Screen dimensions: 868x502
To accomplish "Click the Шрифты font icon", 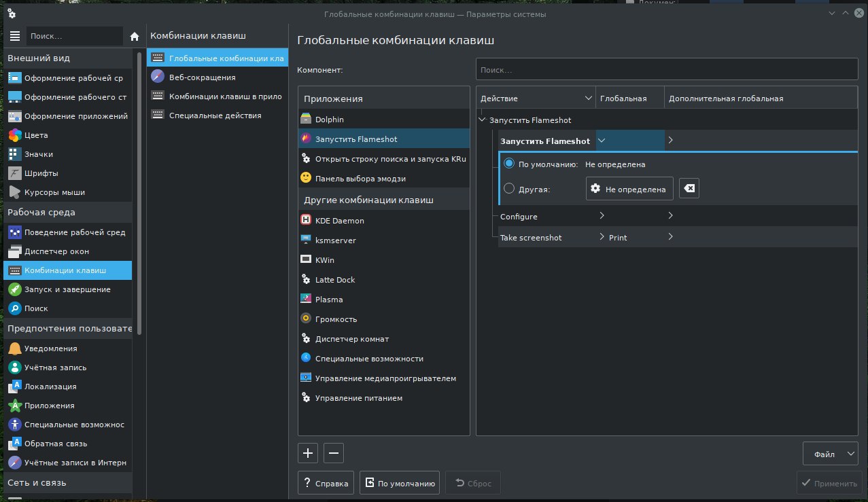I will pyautogui.click(x=15, y=173).
